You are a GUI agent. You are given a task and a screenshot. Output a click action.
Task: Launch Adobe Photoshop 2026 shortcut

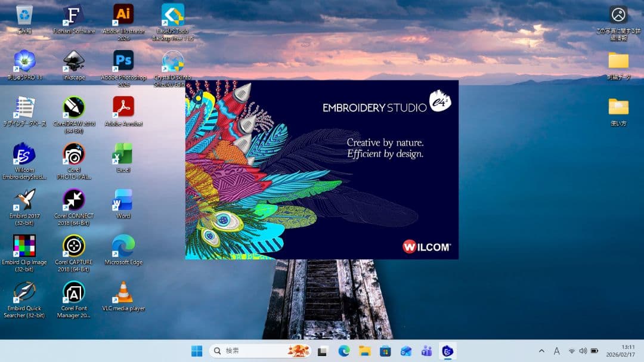123,68
